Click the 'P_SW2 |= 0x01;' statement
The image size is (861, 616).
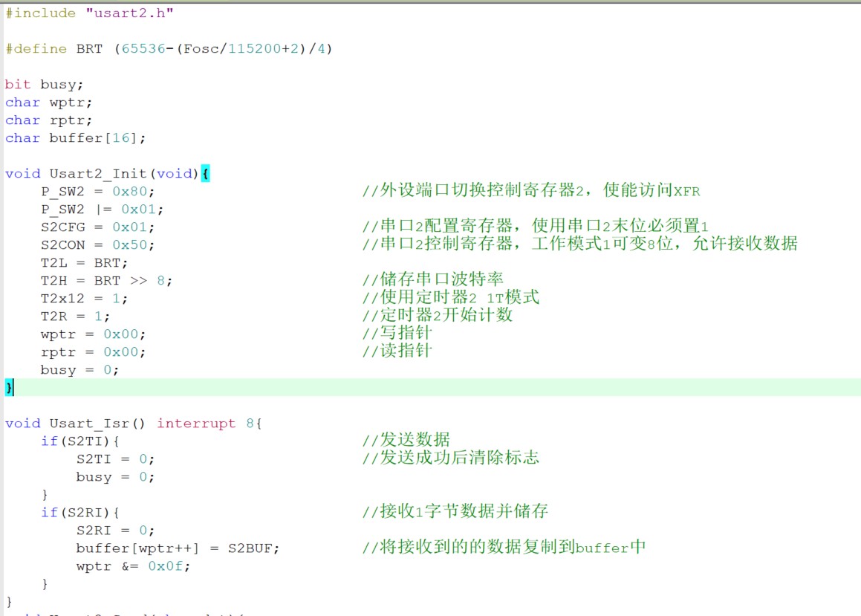click(x=102, y=210)
